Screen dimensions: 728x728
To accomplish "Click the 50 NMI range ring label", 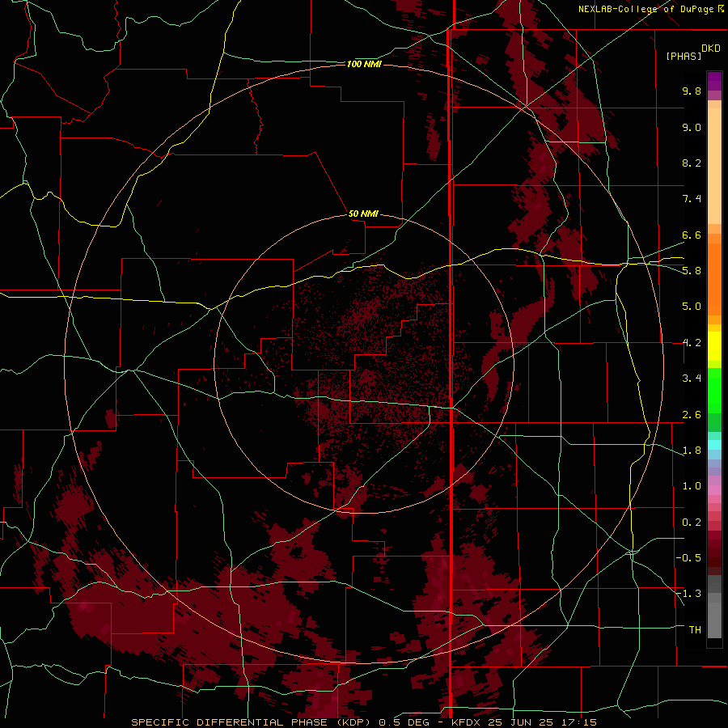I will click(x=363, y=214).
